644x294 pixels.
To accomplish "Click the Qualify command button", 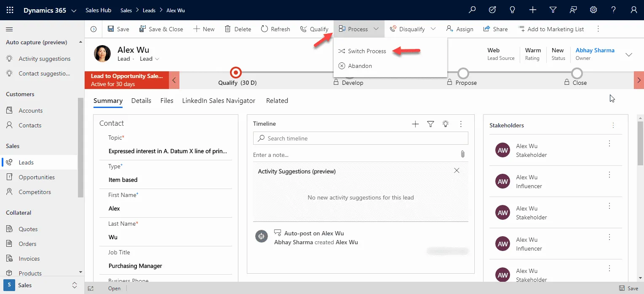I will tap(314, 29).
